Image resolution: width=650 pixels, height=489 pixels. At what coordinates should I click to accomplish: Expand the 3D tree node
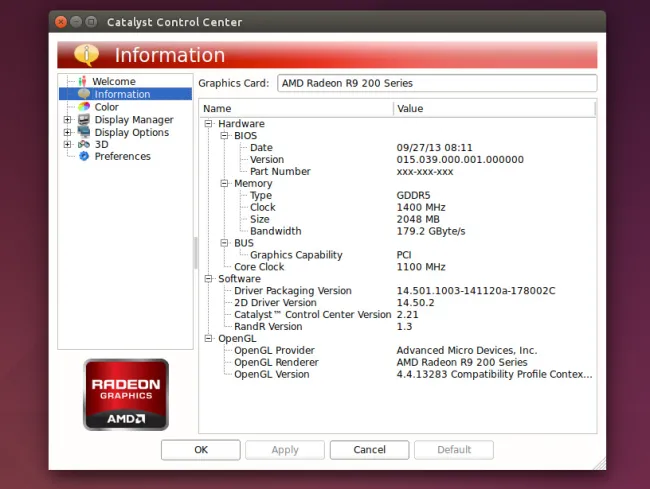pos(68,144)
